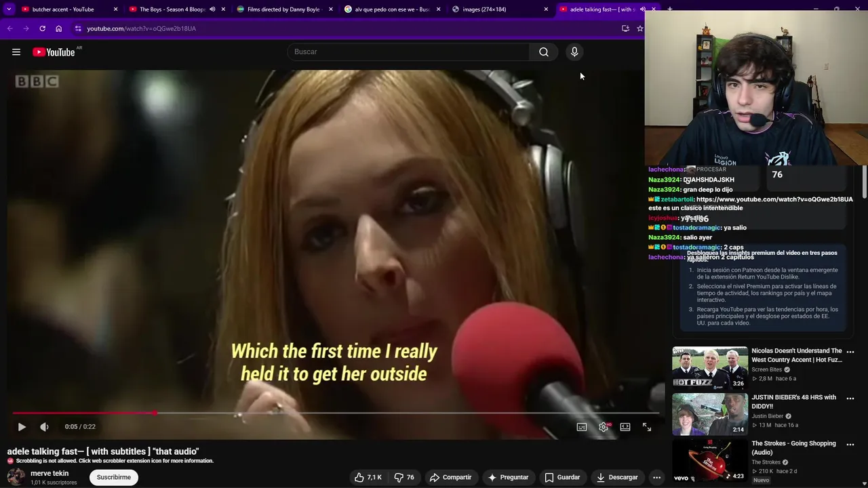Close the images (274×184) tab
Viewport: 868px width, 488px height.
pyautogui.click(x=546, y=9)
